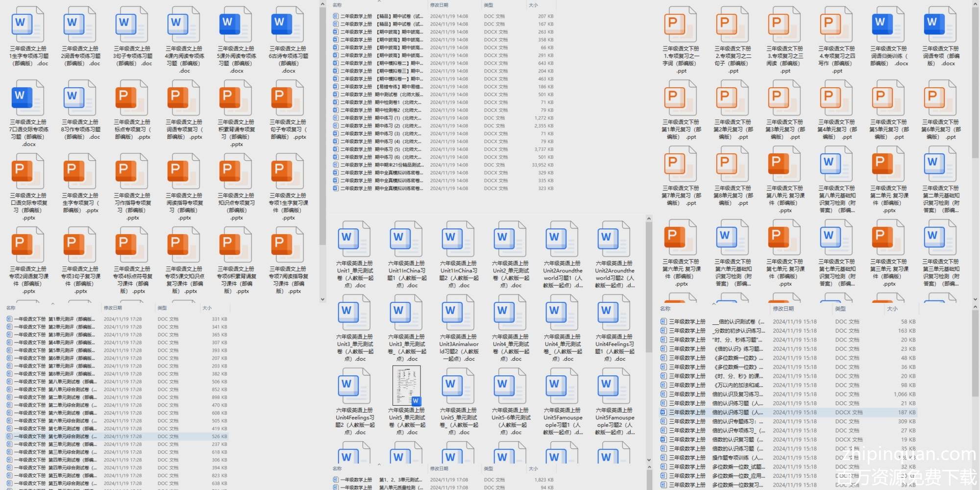This screenshot has height=490, width=980.
Task: Click scrollbar thumb in 六年级英语上册 panel
Action: click(x=649, y=288)
